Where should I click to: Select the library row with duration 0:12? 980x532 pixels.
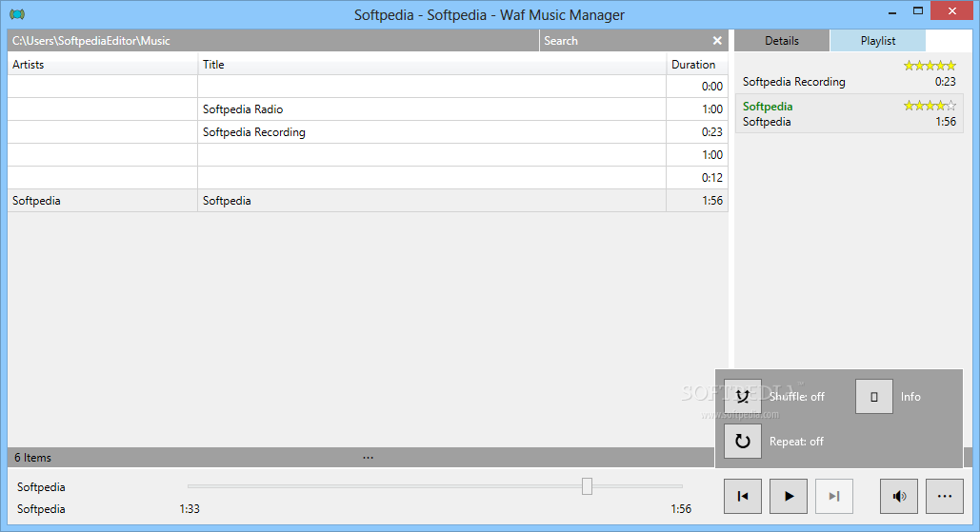tap(368, 178)
